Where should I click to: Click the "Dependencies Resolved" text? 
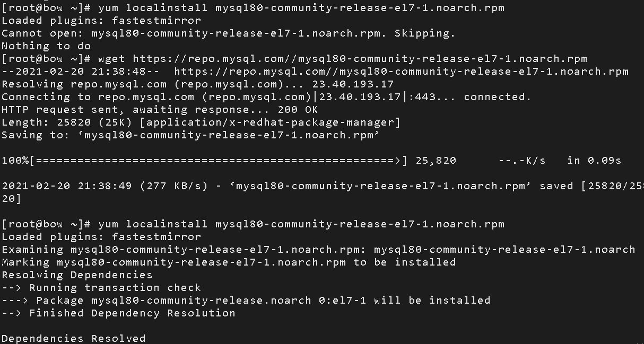74,338
